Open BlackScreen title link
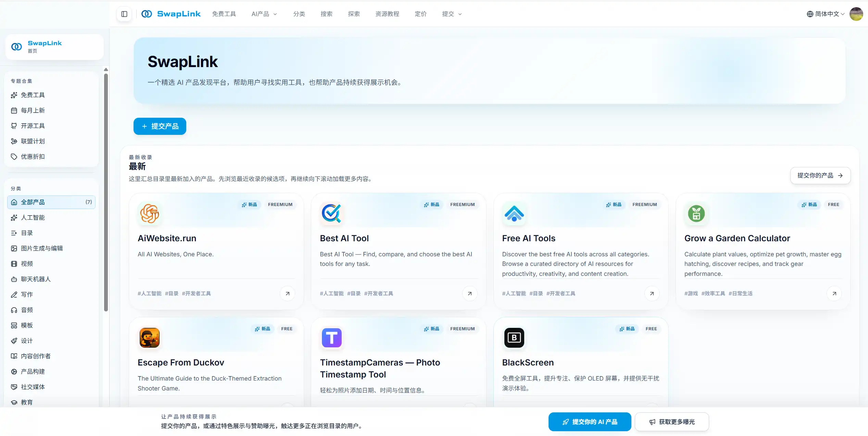868x436 pixels. coord(528,363)
